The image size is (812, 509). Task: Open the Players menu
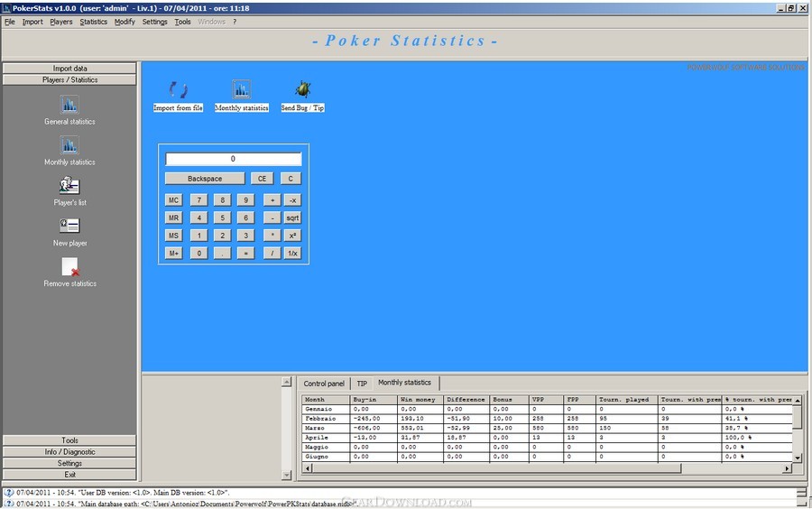coord(61,22)
